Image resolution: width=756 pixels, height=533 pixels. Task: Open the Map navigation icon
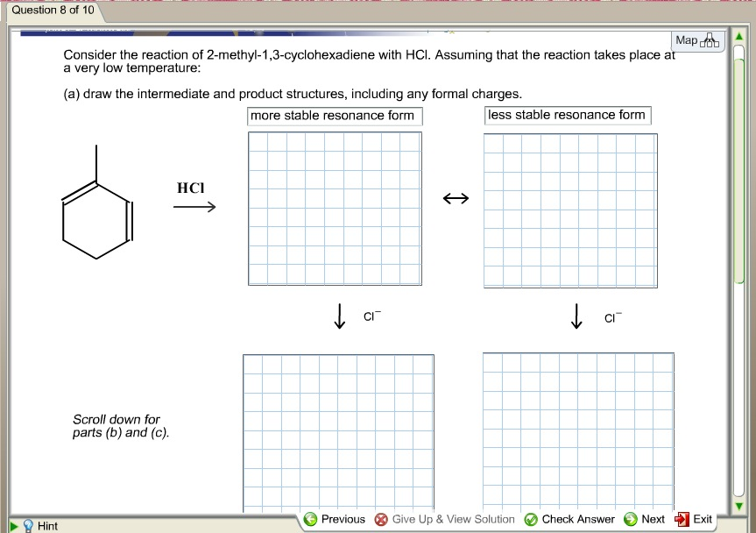[x=710, y=39]
